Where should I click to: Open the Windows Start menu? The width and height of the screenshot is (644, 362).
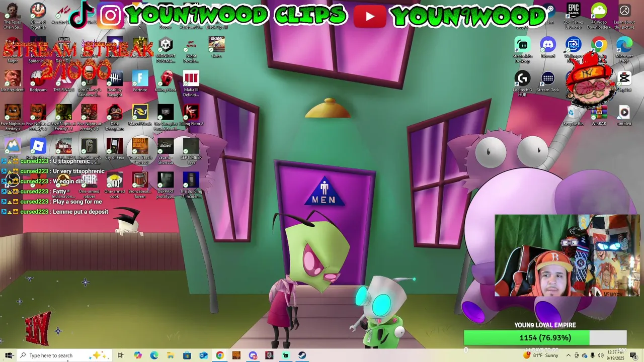point(9,355)
